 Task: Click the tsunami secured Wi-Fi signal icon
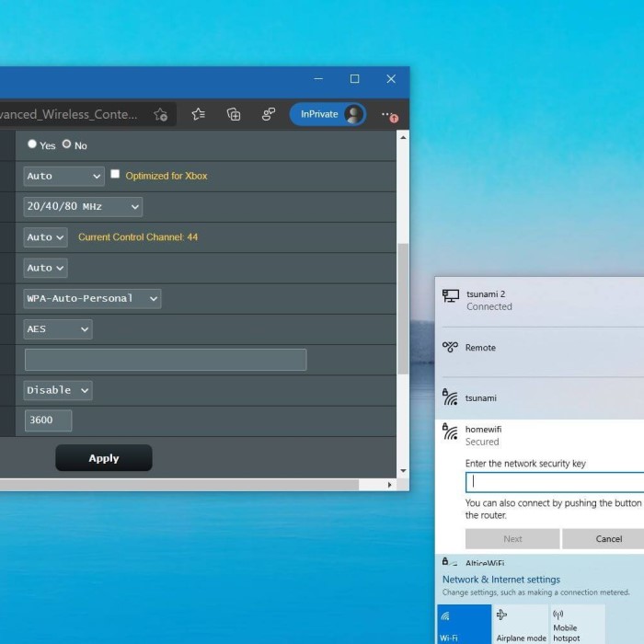(x=450, y=397)
